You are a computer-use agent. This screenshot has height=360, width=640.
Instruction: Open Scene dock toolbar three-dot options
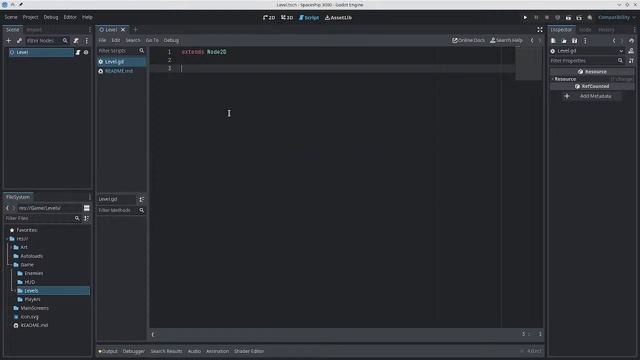pyautogui.click(x=87, y=40)
